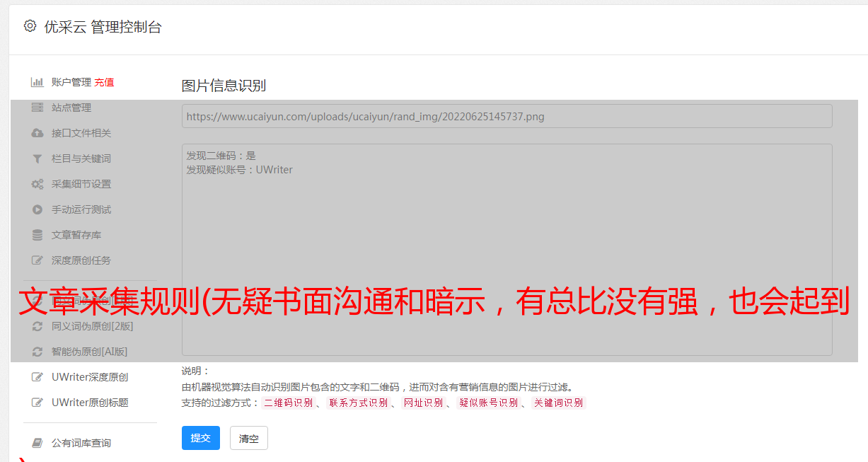The width and height of the screenshot is (868, 462).
Task: Click the filter funnel icon for 栏目与关键词
Action: tap(37, 158)
